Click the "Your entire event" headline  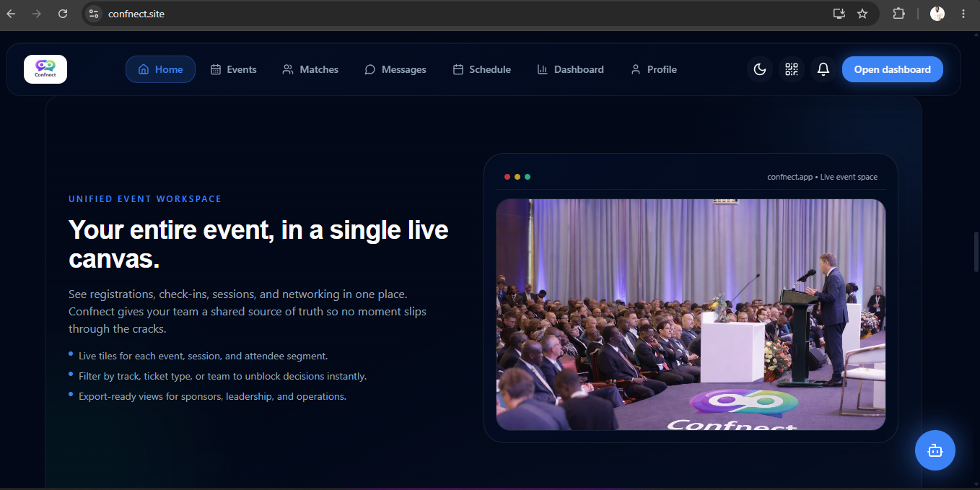click(x=258, y=244)
